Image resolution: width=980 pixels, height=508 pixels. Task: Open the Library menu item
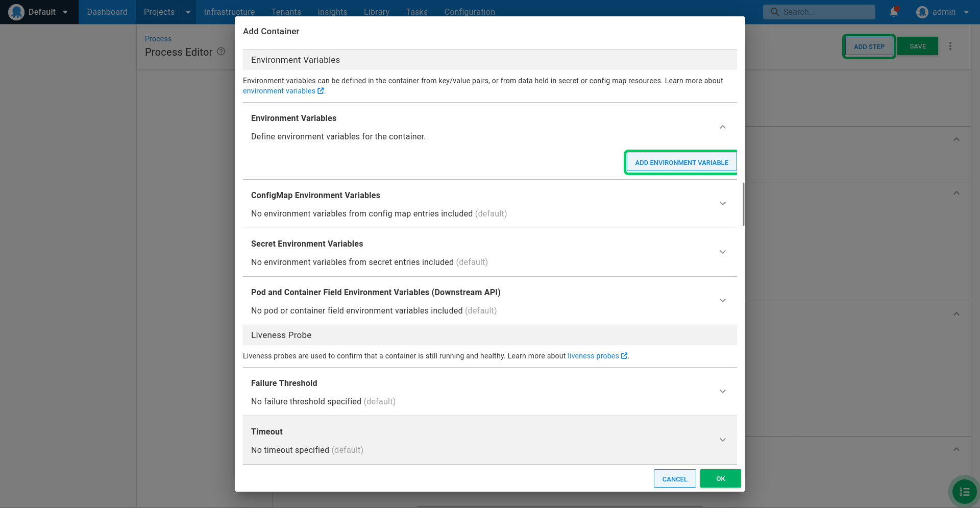(377, 12)
